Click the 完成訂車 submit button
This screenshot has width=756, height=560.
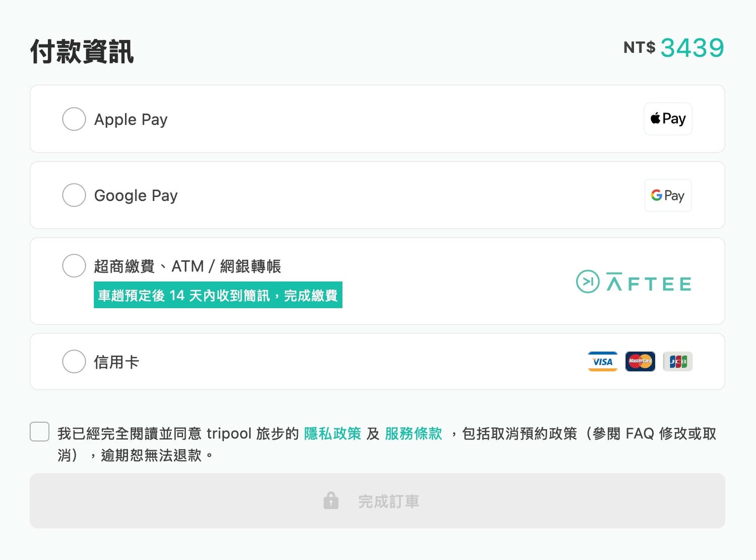[x=377, y=501]
